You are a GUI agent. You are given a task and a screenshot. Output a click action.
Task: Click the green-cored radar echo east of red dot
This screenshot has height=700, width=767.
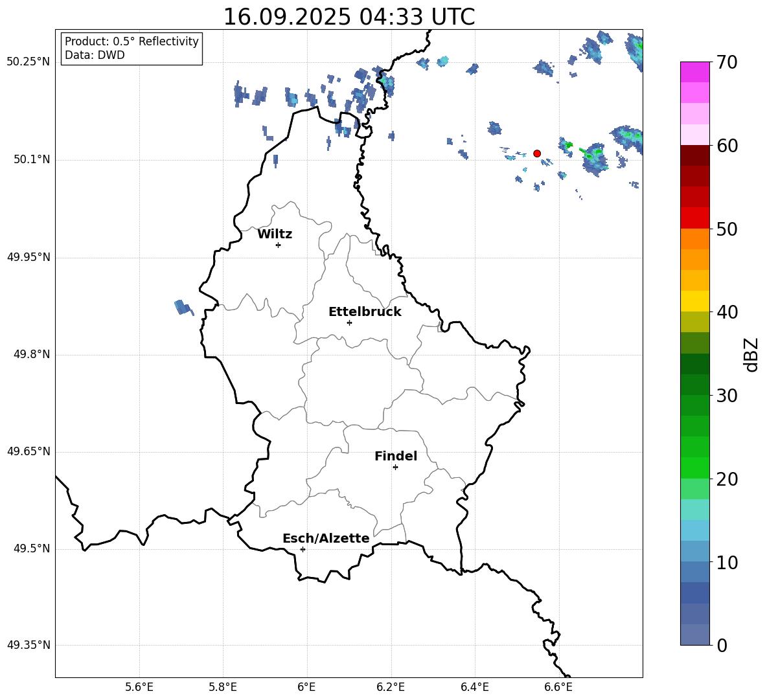[595, 159]
